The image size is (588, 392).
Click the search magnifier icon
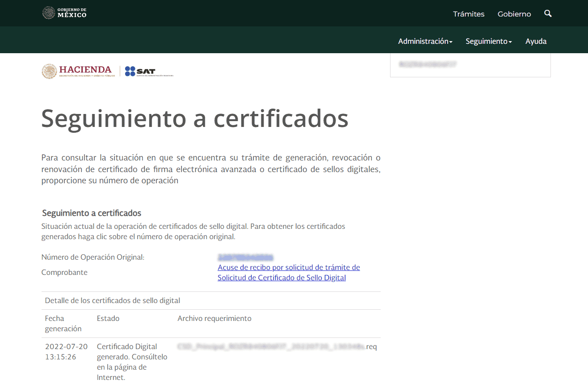(548, 13)
